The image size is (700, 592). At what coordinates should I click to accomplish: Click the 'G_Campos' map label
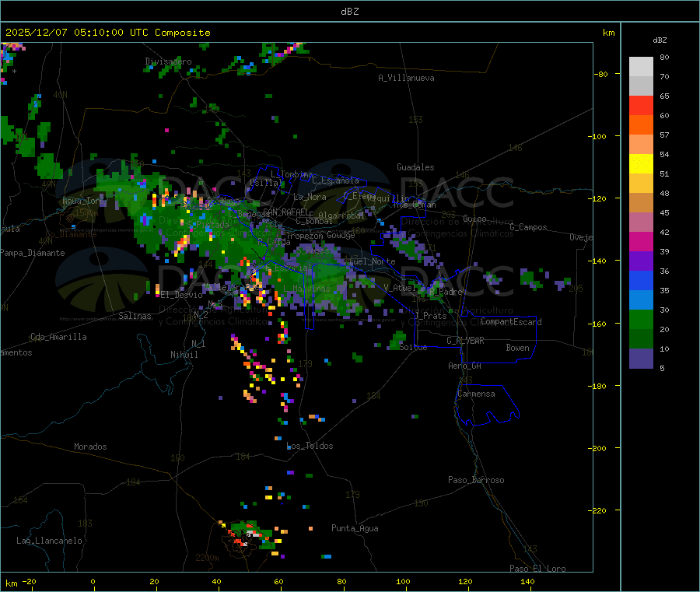pyautogui.click(x=528, y=227)
